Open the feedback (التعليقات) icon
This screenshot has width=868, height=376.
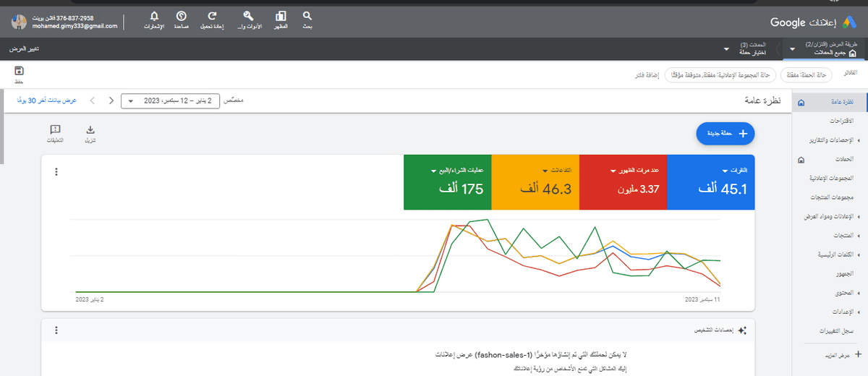pos(55,130)
